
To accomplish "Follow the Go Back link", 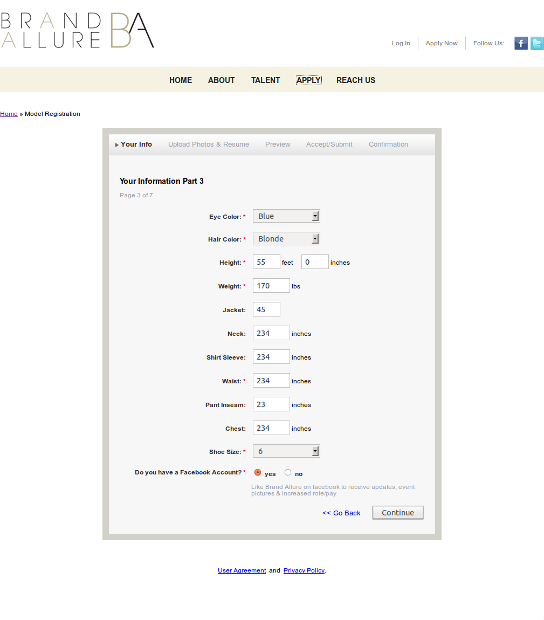I will 342,513.
